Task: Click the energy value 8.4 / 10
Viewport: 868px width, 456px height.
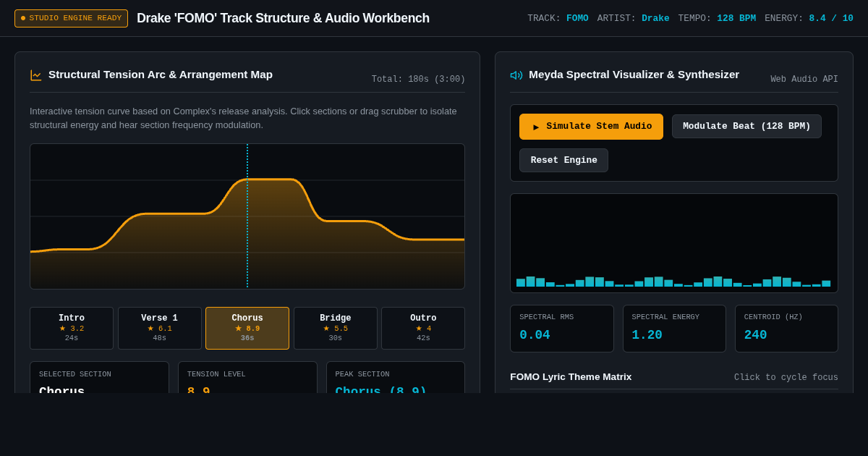Action: click(x=831, y=18)
